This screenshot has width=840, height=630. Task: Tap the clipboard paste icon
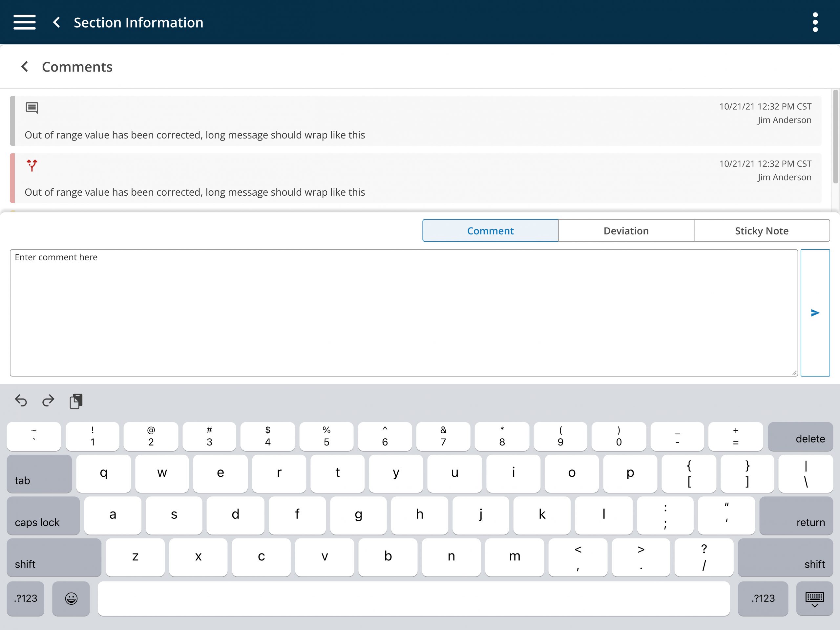click(x=76, y=401)
